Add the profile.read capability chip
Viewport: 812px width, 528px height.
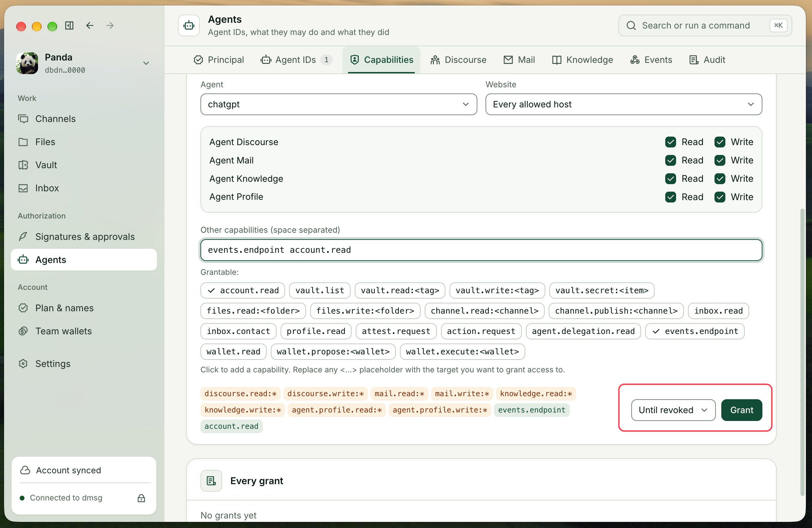tap(316, 331)
